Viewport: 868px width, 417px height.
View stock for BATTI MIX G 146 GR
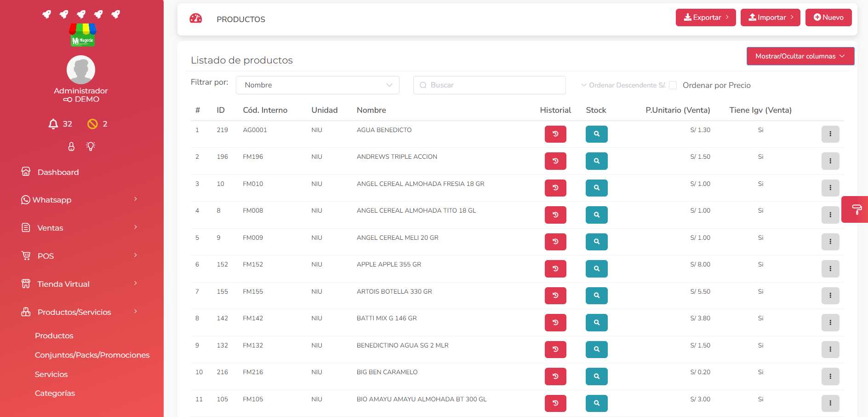click(596, 323)
